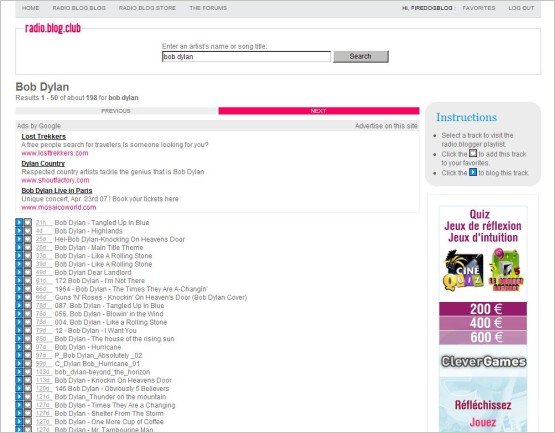Blog the Obviously 5 Believers track

[x=19, y=388]
